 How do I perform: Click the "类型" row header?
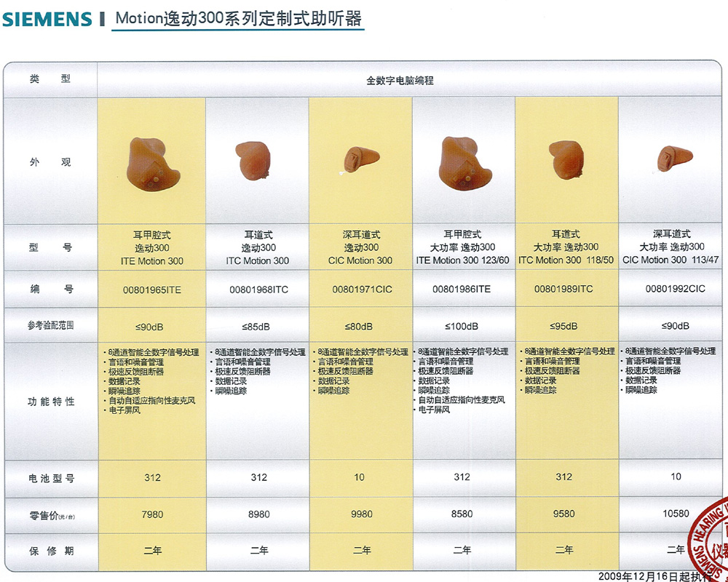50,79
